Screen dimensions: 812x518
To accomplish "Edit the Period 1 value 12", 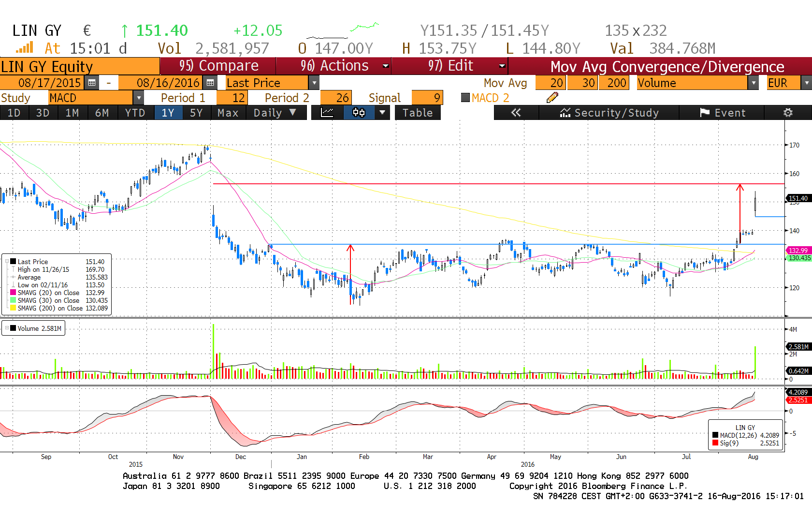I will 232,98.
